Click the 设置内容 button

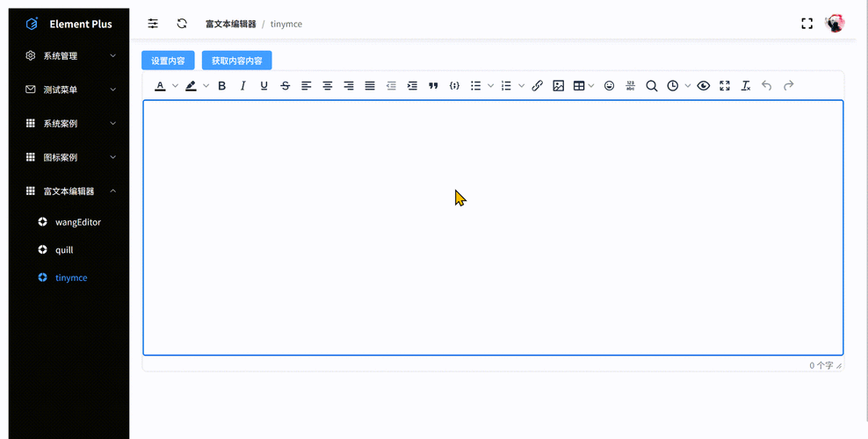168,61
